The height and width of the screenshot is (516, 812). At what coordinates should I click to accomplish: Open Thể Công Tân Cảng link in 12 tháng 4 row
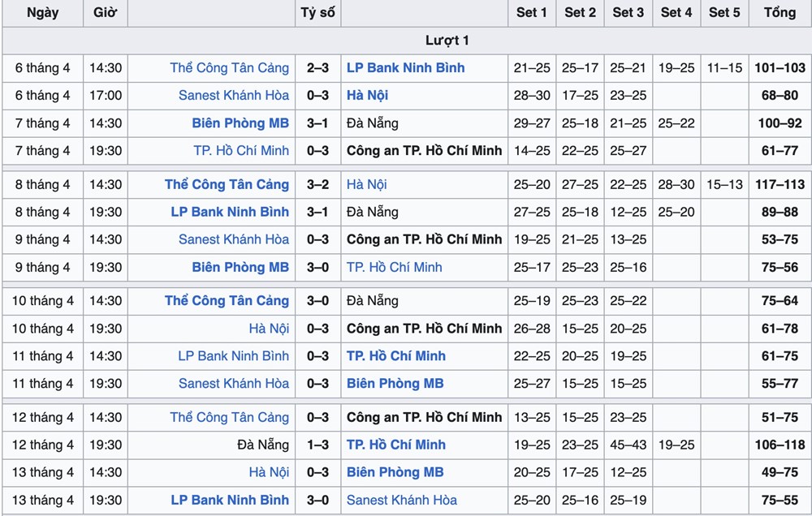pos(229,418)
